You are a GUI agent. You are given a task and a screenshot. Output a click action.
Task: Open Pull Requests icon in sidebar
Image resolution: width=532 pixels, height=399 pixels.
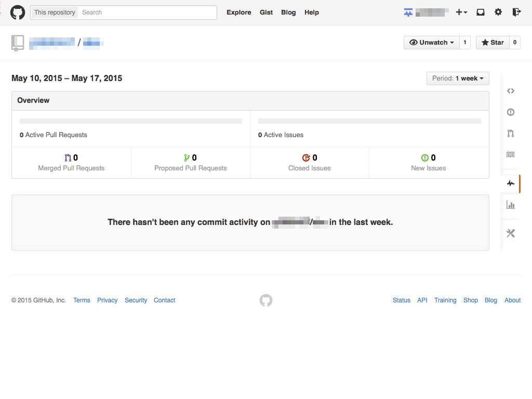tap(511, 134)
